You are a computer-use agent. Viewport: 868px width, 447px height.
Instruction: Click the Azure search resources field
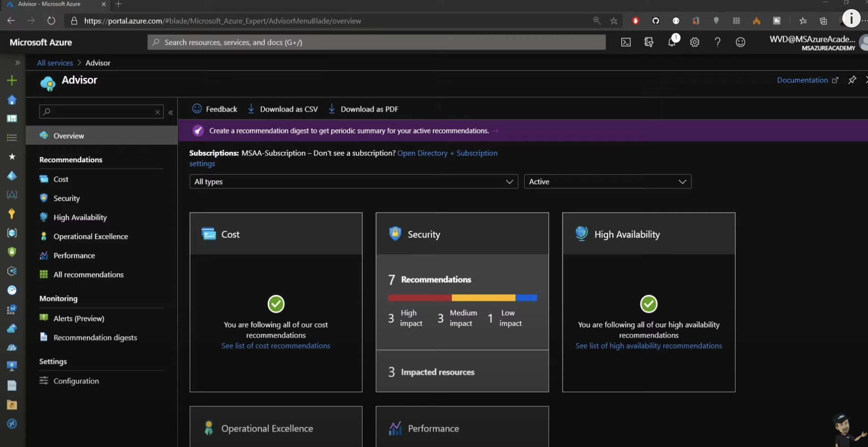tap(376, 42)
